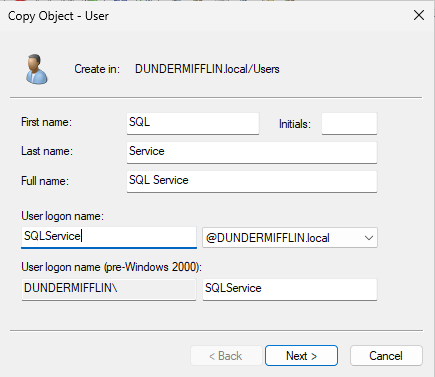Click the DUNDERMIFFLIN\ domain prefix field
Screen dimensions: 435x377
pyautogui.click(x=109, y=289)
